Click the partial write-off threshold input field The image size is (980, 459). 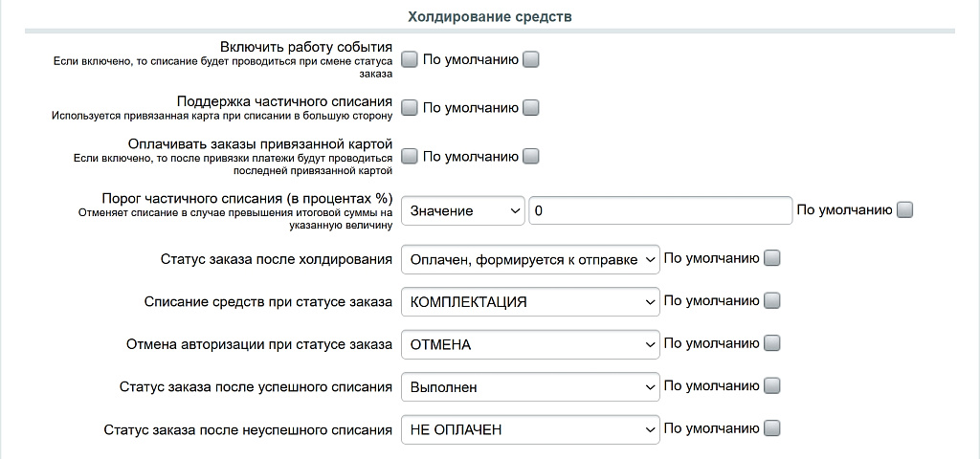(660, 210)
